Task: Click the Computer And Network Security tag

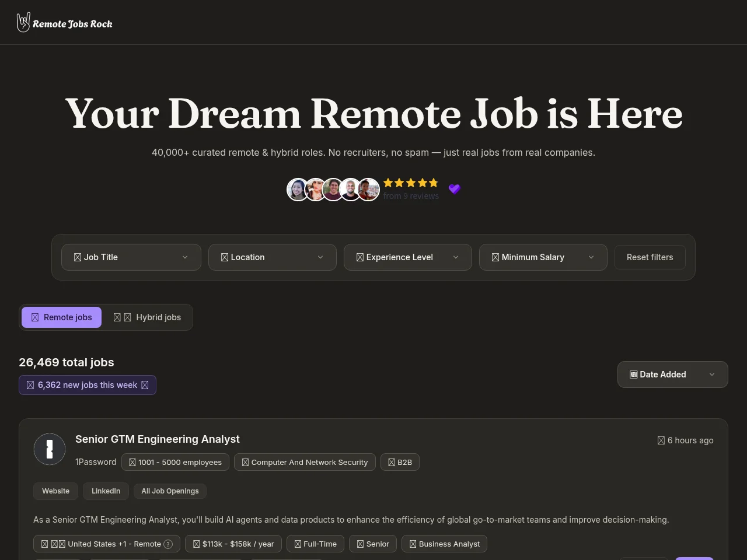Action: pyautogui.click(x=305, y=462)
